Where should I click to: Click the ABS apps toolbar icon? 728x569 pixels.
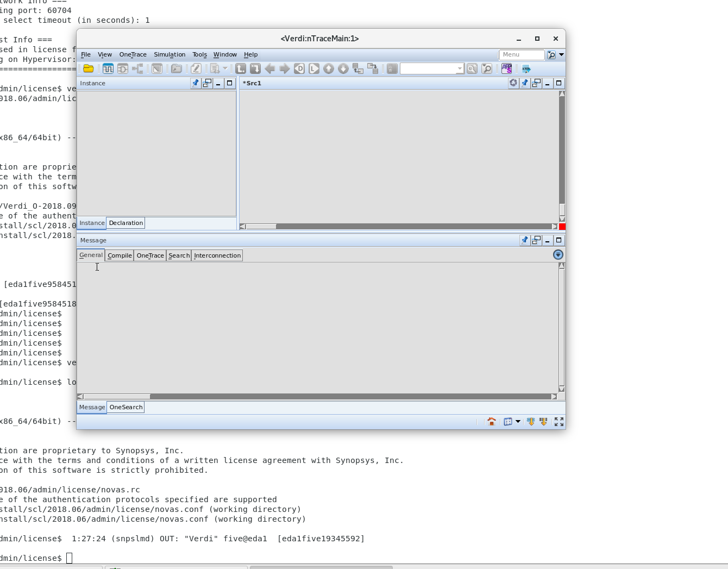click(x=507, y=68)
